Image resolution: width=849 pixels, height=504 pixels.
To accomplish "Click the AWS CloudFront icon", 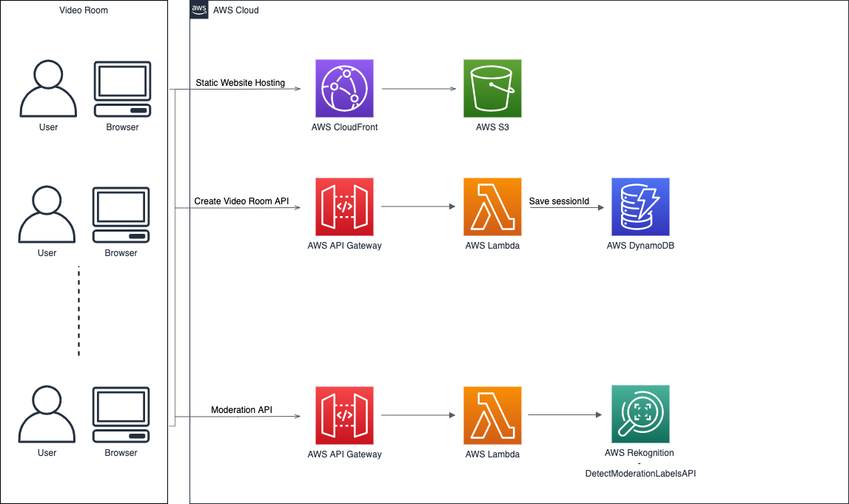I will point(344,88).
